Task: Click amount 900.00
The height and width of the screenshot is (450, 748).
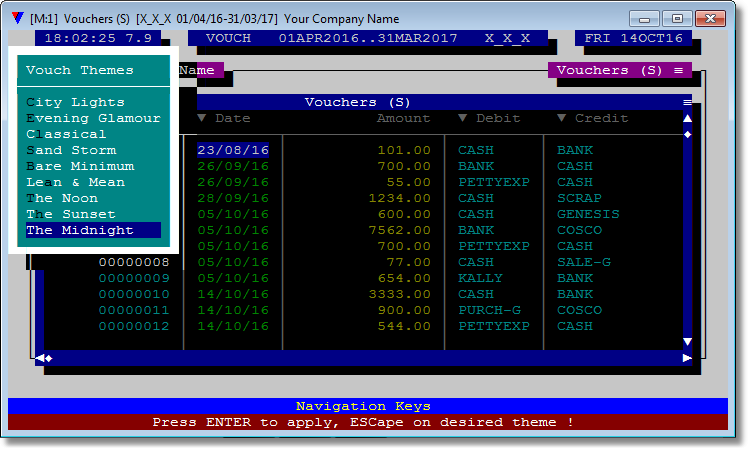Action: coord(404,310)
